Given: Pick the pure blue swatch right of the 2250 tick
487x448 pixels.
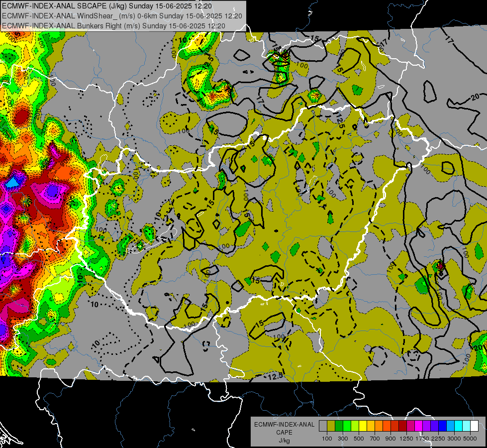Looking at the screenshot, I should coord(443,426).
